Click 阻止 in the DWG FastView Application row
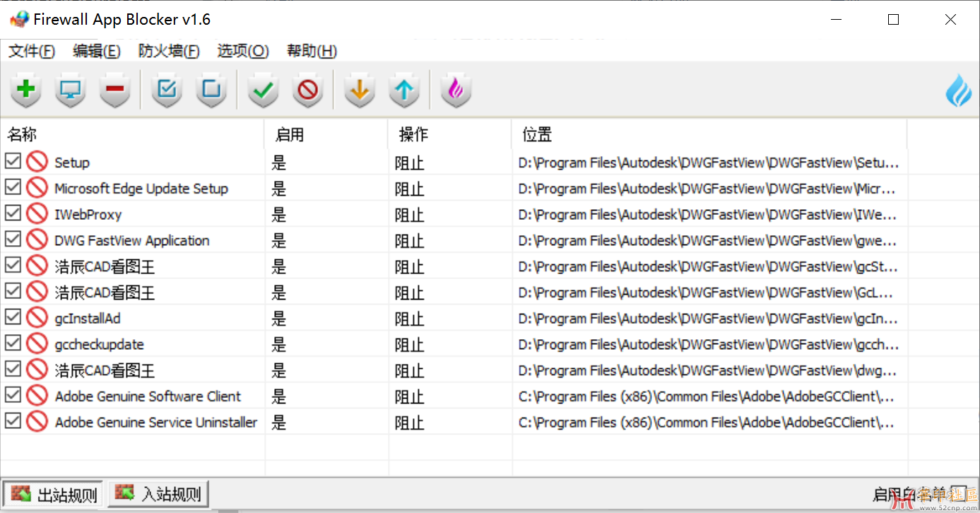980x513 pixels. 410,241
